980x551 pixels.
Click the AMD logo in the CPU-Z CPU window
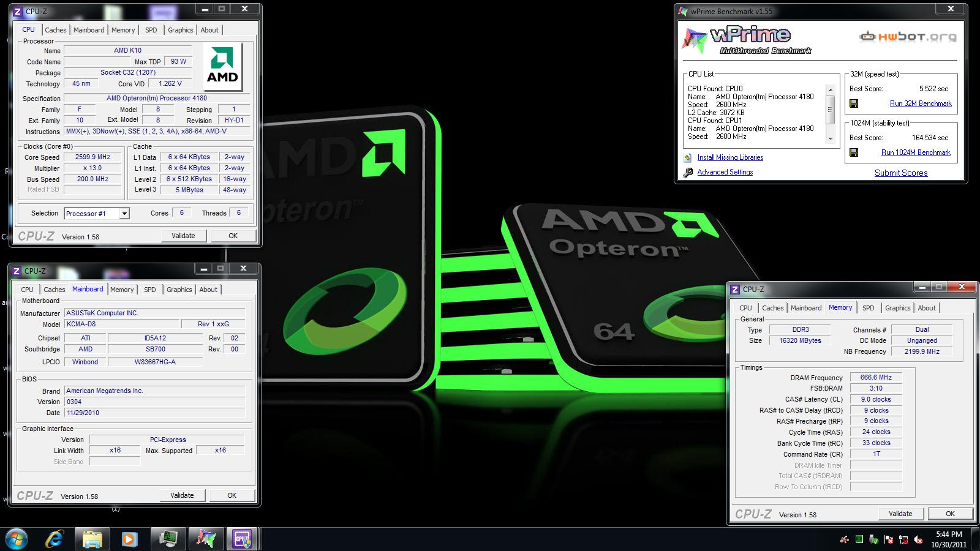point(222,66)
